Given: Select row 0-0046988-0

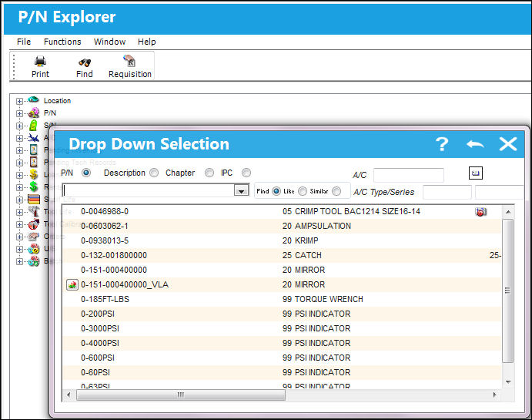Looking at the screenshot, I should pos(282,211).
